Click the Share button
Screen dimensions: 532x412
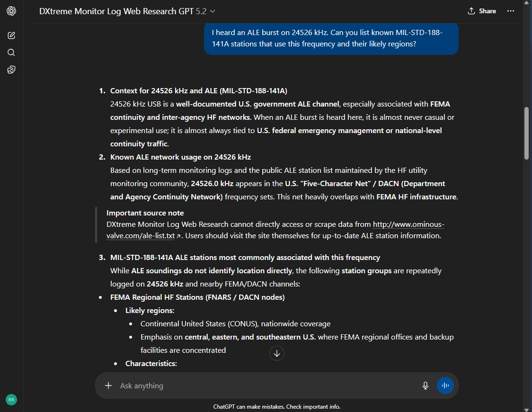point(482,11)
